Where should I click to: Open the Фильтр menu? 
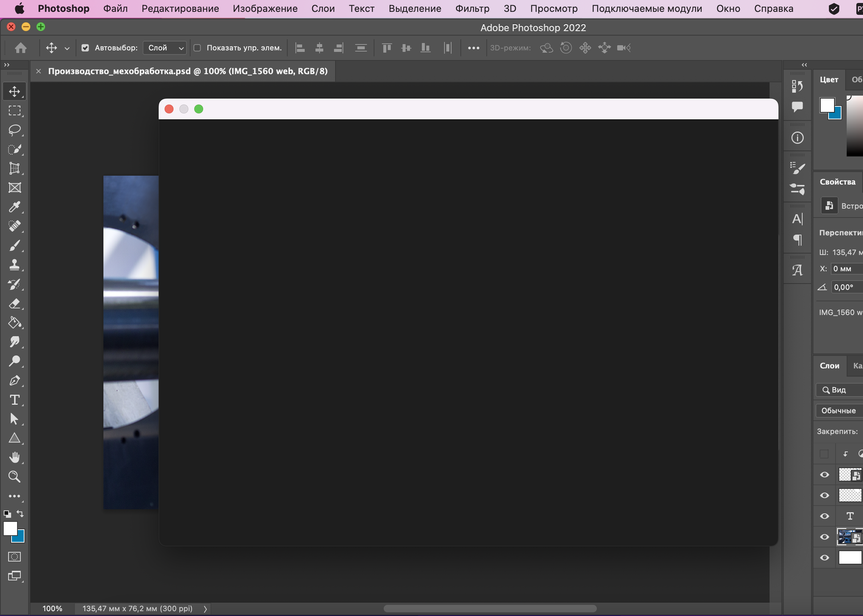click(x=472, y=9)
